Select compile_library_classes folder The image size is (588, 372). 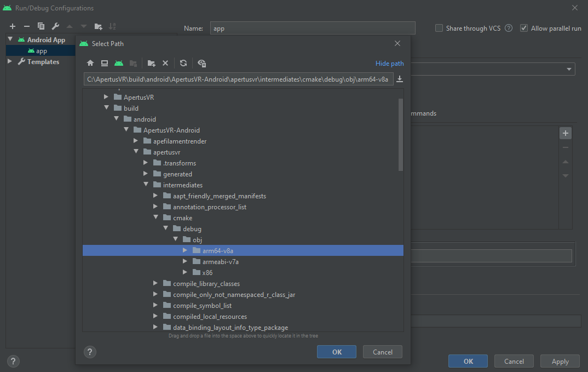[x=206, y=283]
